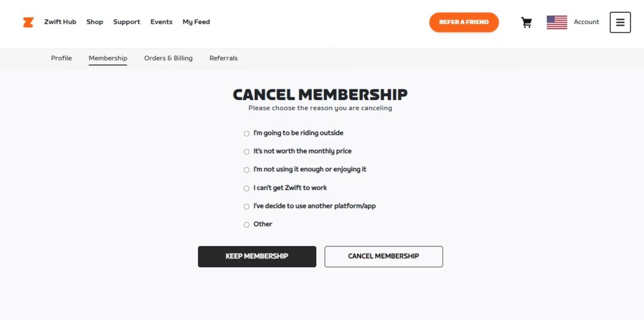
Task: Open Zwift Hub in navigation
Action: [x=60, y=22]
